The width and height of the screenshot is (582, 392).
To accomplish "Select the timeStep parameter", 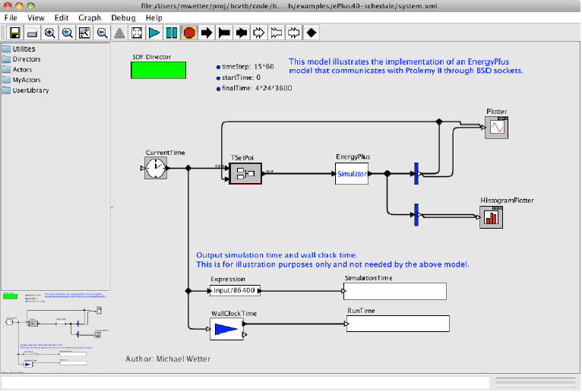I will 245,67.
